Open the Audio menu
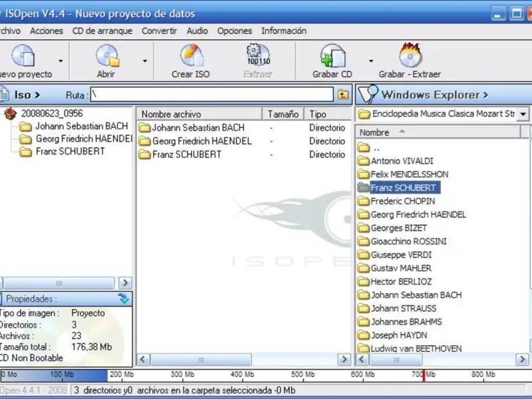This screenshot has height=399, width=532. pos(197,31)
